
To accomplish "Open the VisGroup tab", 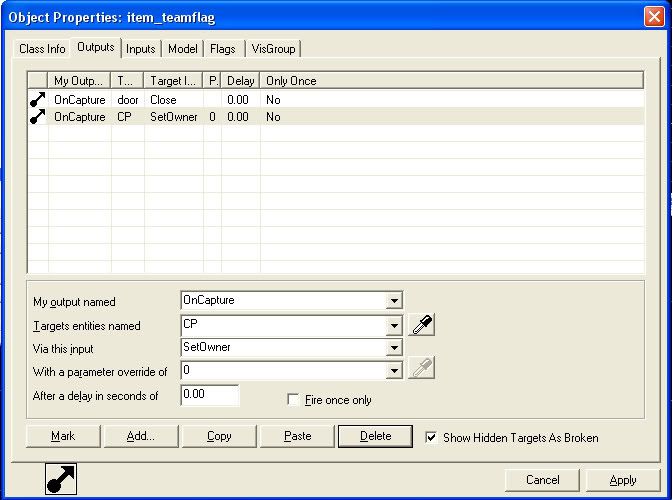I will pos(271,49).
